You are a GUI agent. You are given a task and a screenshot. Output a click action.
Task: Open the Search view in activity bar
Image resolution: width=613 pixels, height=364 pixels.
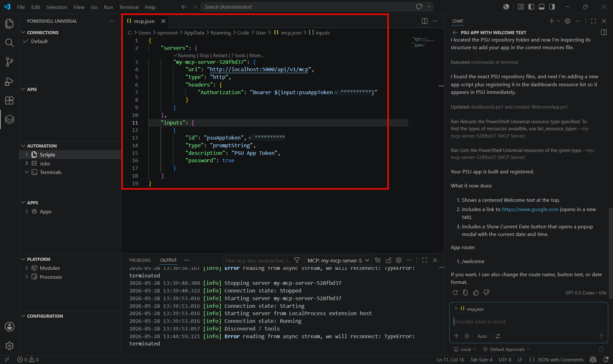[x=9, y=42]
